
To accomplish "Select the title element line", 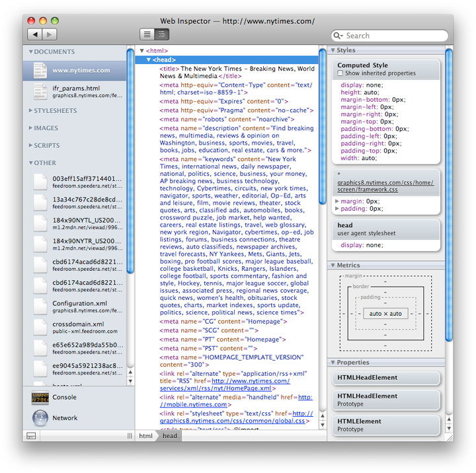I will coord(237,73).
